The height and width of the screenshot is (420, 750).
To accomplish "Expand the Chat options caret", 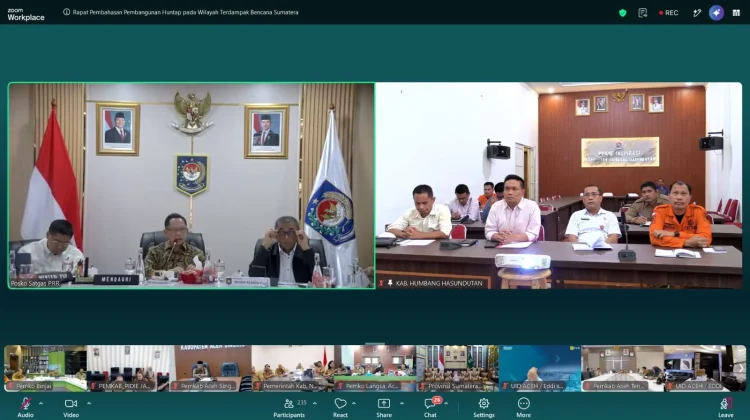I will pyautogui.click(x=446, y=403).
